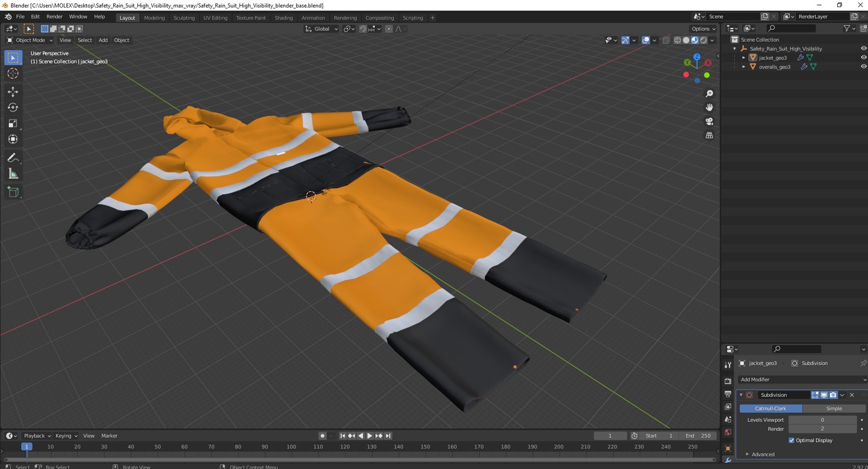Viewport: 868px width, 469px height.
Task: Expand the jacket_geo3 tree item
Action: [744, 58]
